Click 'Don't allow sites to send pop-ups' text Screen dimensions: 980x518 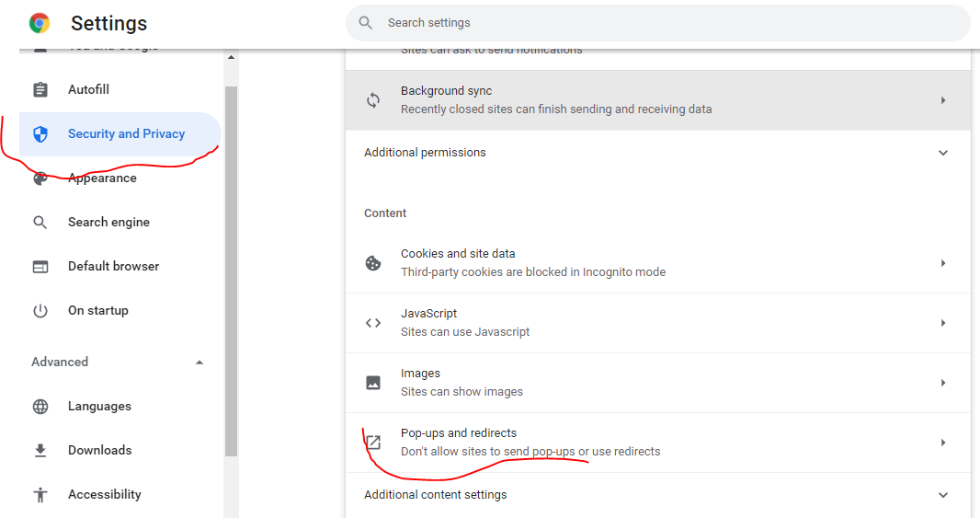pos(488,452)
